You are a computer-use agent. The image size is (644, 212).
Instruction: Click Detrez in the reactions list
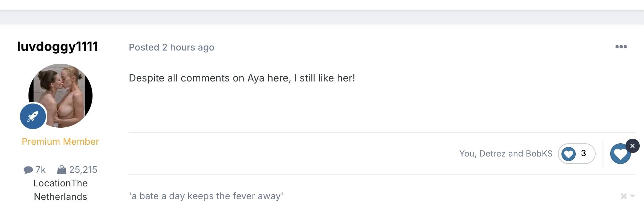coord(492,154)
